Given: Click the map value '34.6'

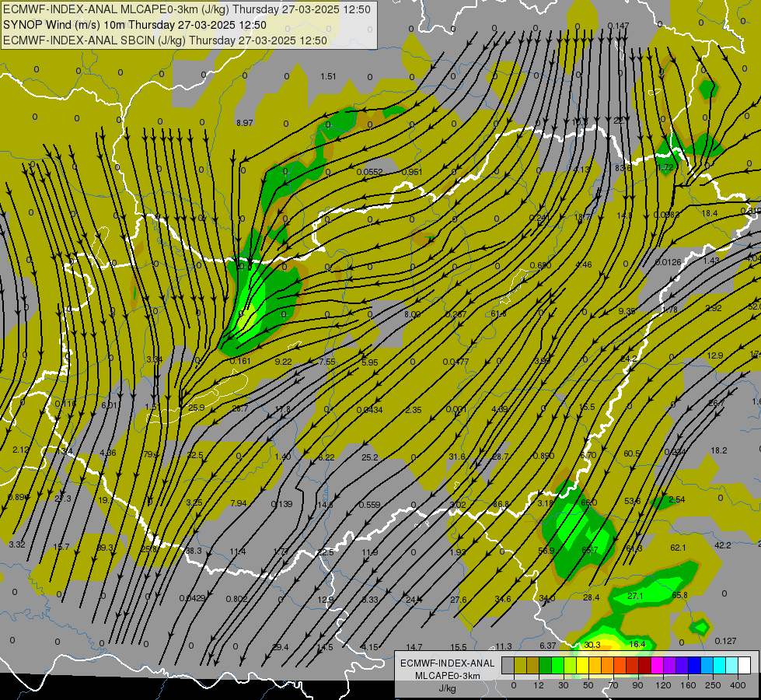Looking at the screenshot, I should [x=503, y=599].
